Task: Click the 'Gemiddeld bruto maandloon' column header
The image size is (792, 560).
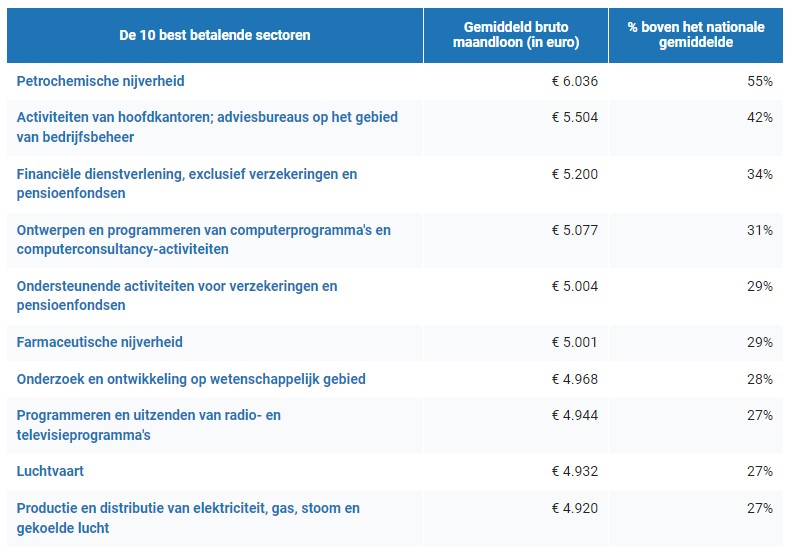Action: point(515,35)
